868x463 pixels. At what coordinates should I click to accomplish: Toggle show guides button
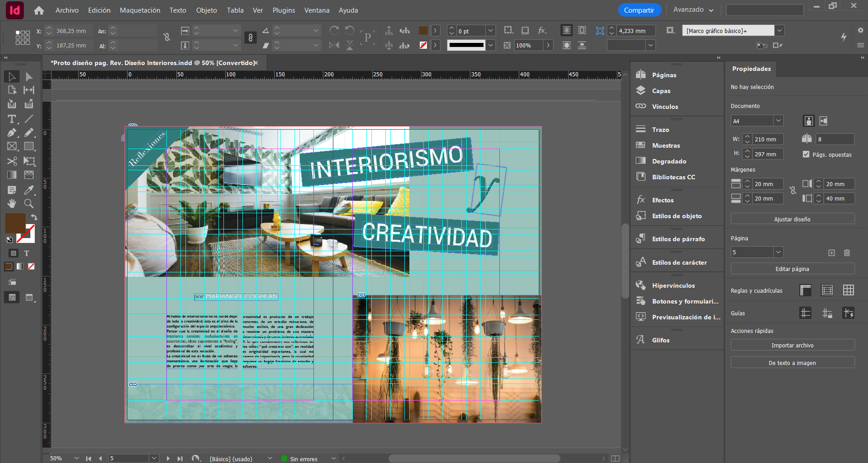[x=805, y=313]
